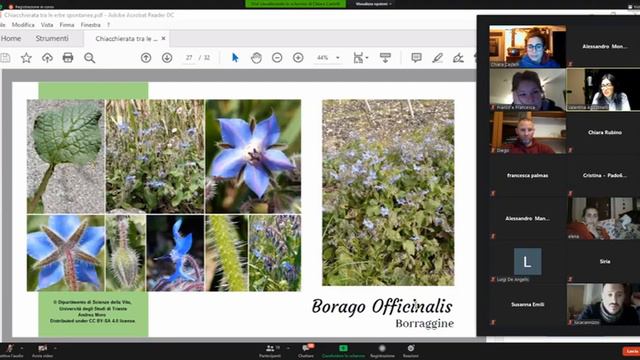Open the Zoom Participants panel icon
The image size is (640, 360).
click(x=270, y=348)
